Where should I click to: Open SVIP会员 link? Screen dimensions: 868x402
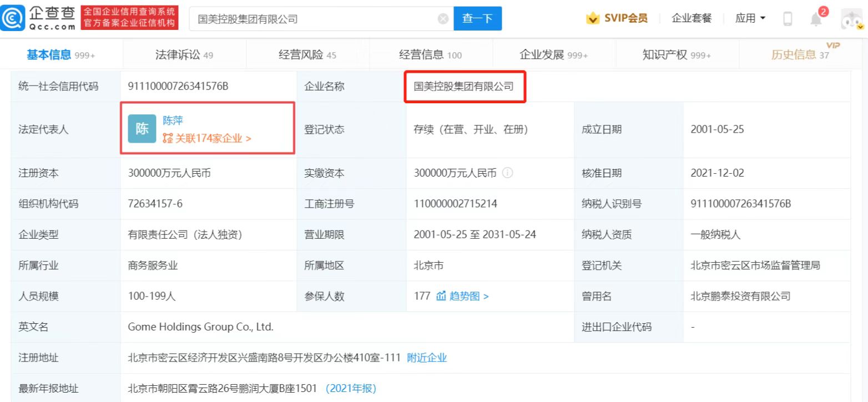click(x=625, y=18)
